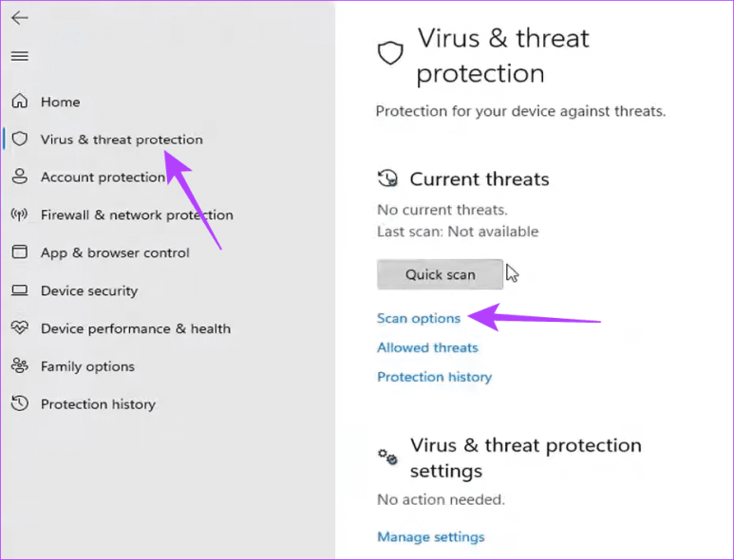Start a Quick scan
This screenshot has height=560, width=734.
coord(440,274)
